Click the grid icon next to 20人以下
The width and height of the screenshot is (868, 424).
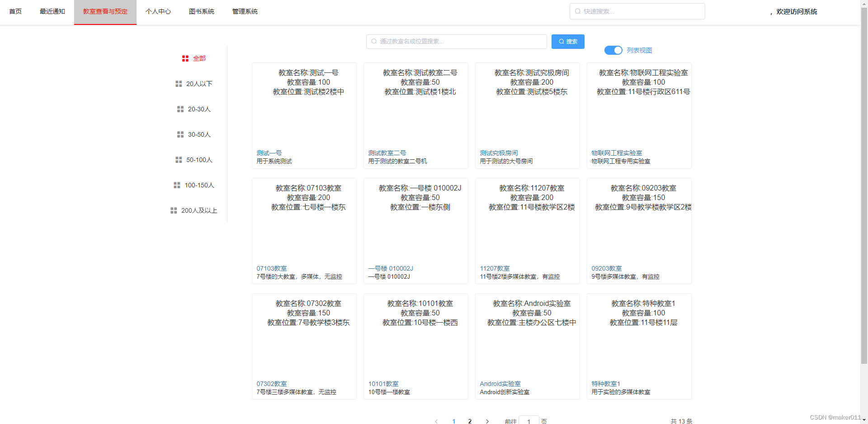pos(178,83)
